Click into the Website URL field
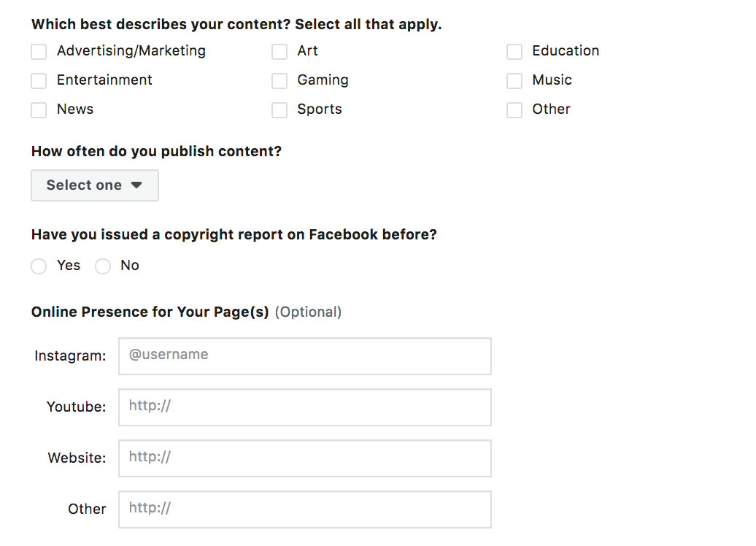This screenshot has height=546, width=756. tap(304, 458)
